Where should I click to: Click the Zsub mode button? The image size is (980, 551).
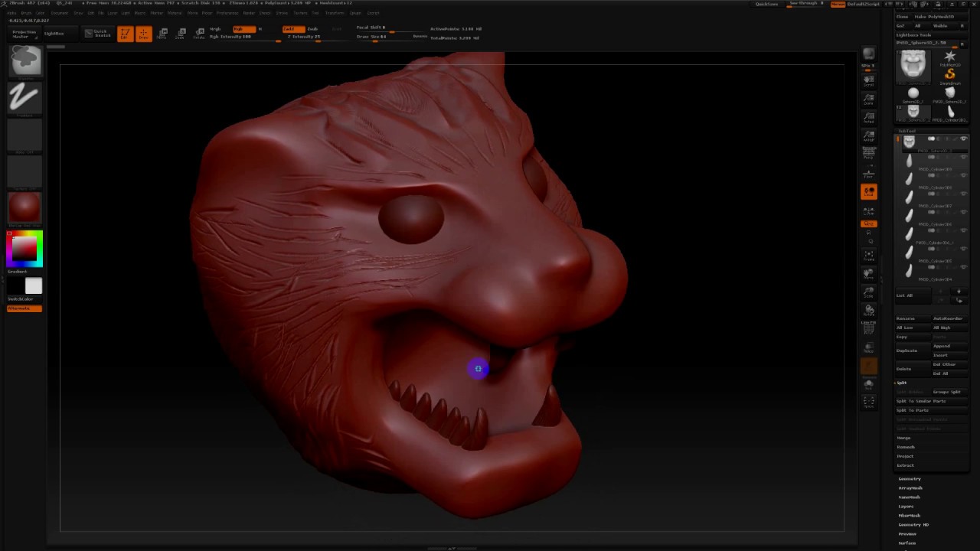pyautogui.click(x=312, y=29)
